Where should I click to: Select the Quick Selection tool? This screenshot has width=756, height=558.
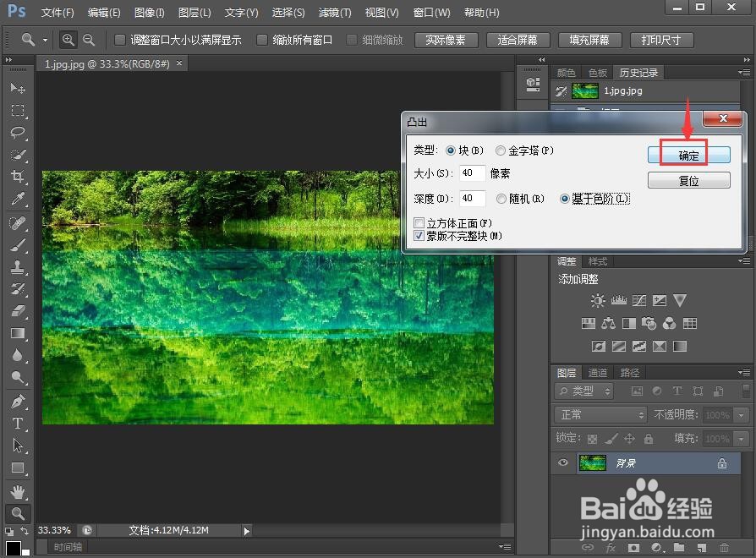click(18, 155)
